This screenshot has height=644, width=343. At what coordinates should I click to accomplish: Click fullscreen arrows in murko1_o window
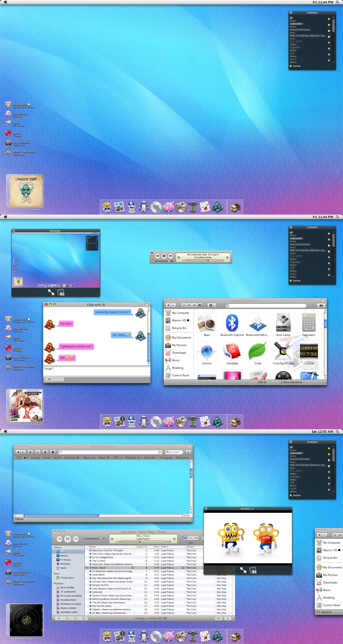click(x=243, y=570)
